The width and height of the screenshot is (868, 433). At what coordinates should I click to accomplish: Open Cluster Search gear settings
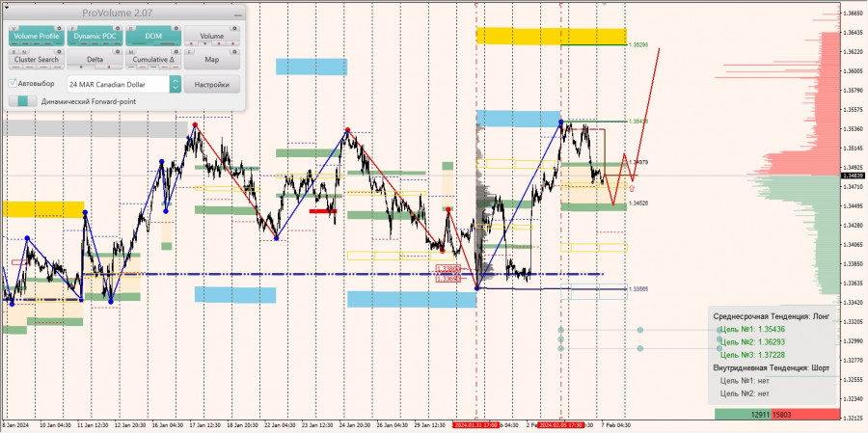coord(59,51)
